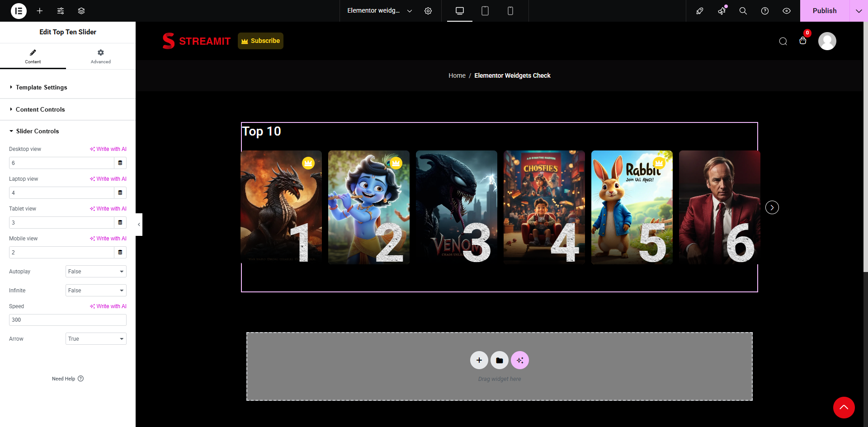
Task: Focus the Laptop view number field
Action: click(x=61, y=192)
